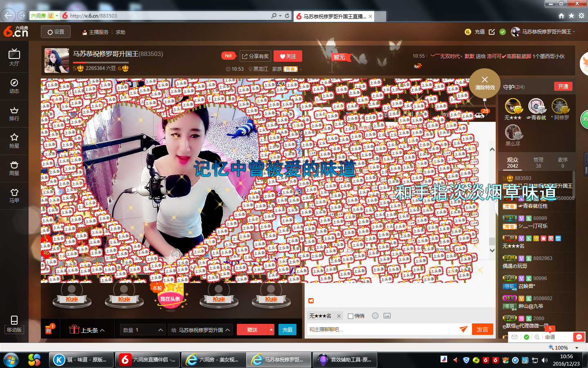Click the browser favorites star icon
Screen dimensions: 588x368
click(x=571, y=16)
